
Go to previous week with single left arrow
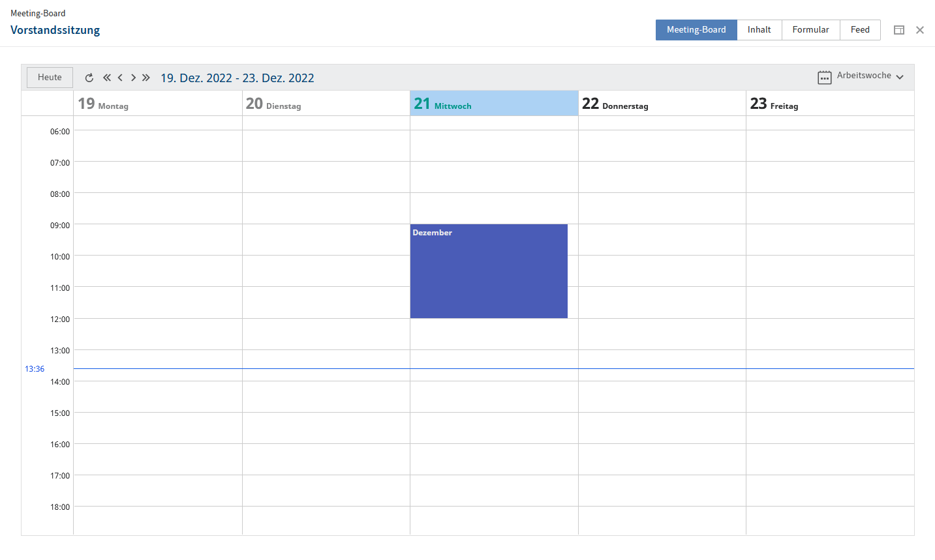click(x=120, y=78)
